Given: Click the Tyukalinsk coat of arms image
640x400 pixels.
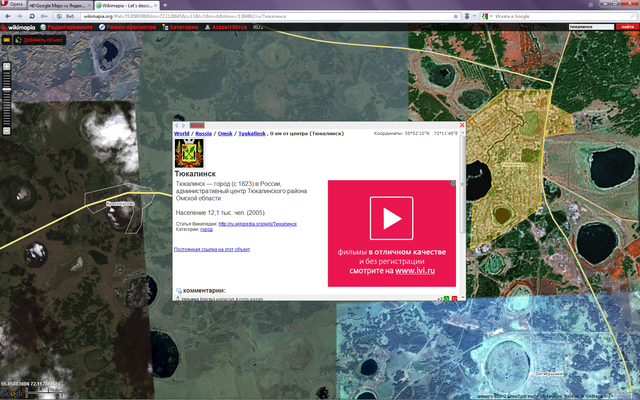Looking at the screenshot, I should click(x=187, y=155).
